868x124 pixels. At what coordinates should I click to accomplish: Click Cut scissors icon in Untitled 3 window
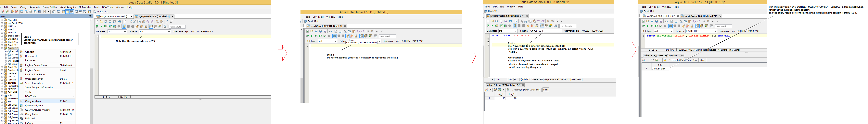click(x=135, y=22)
